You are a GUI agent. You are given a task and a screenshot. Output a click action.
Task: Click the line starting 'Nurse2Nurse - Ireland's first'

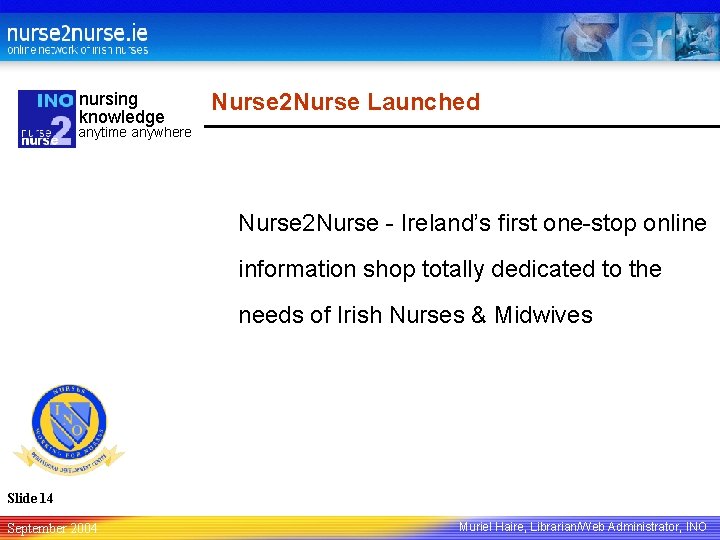pos(472,224)
